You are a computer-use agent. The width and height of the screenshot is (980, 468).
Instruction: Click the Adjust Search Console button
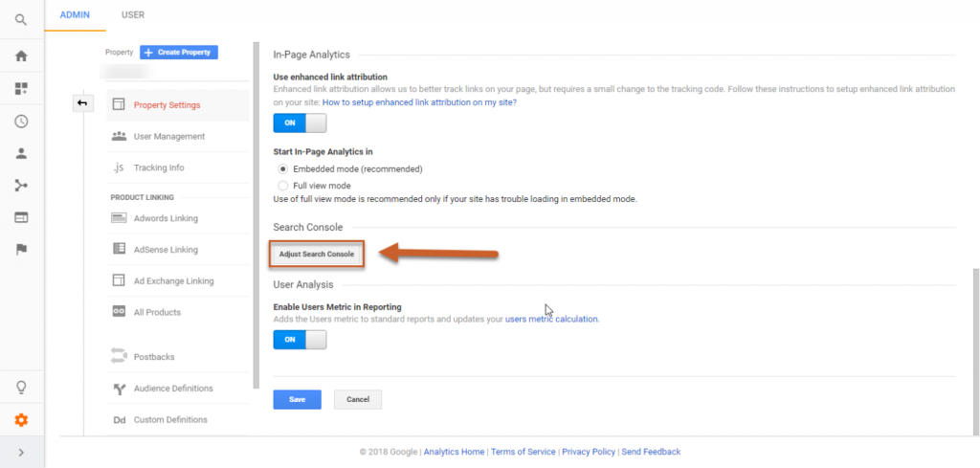(x=316, y=255)
